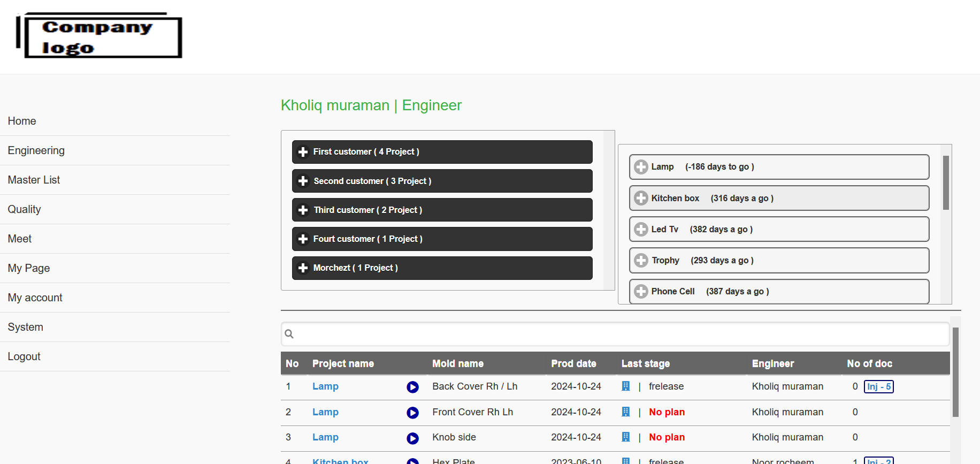Image resolution: width=980 pixels, height=464 pixels.
Task: Open the Lamp link in row 1
Action: (x=325, y=386)
